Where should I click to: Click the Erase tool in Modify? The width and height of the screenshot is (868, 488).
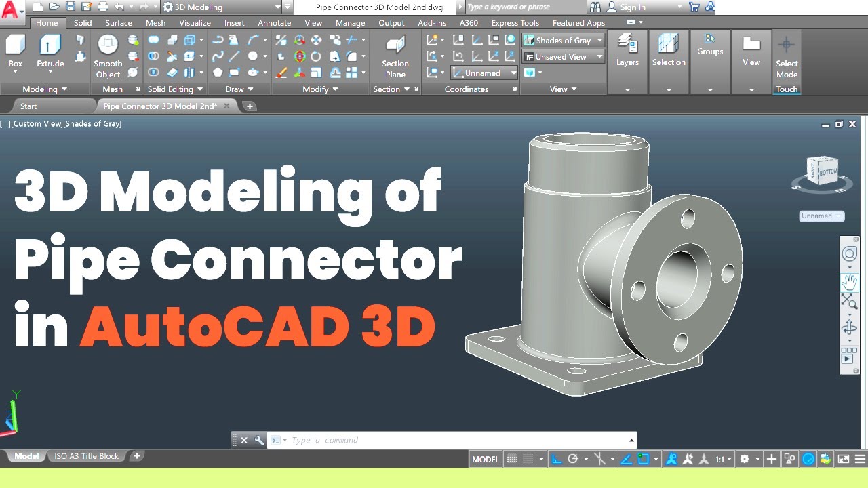281,73
